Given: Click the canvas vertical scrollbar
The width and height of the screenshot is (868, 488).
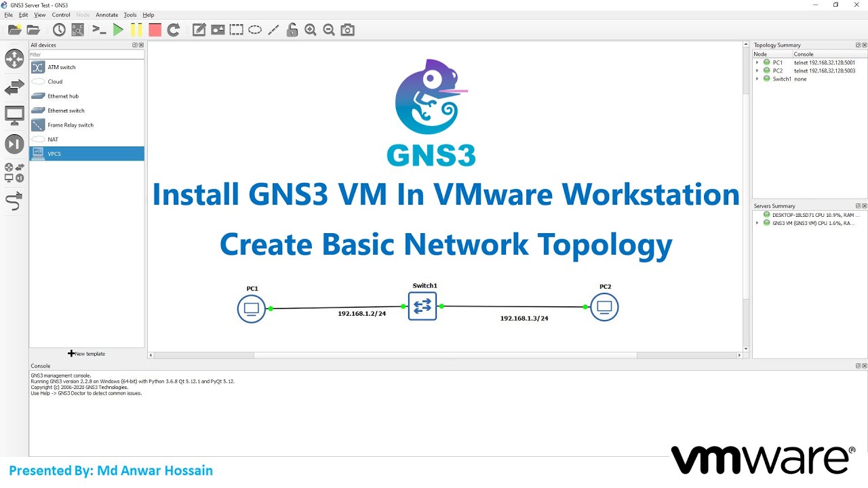Looking at the screenshot, I should [746, 197].
